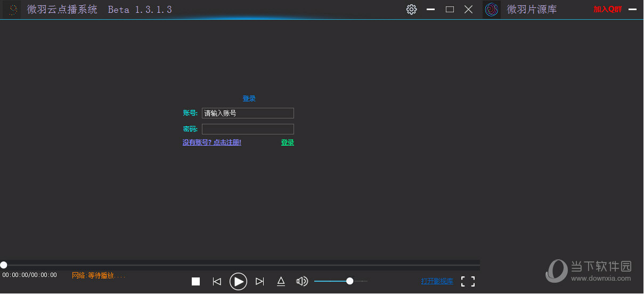The height and width of the screenshot is (294, 644).
Task: Click the 微羽片源库 title text
Action: (532, 10)
